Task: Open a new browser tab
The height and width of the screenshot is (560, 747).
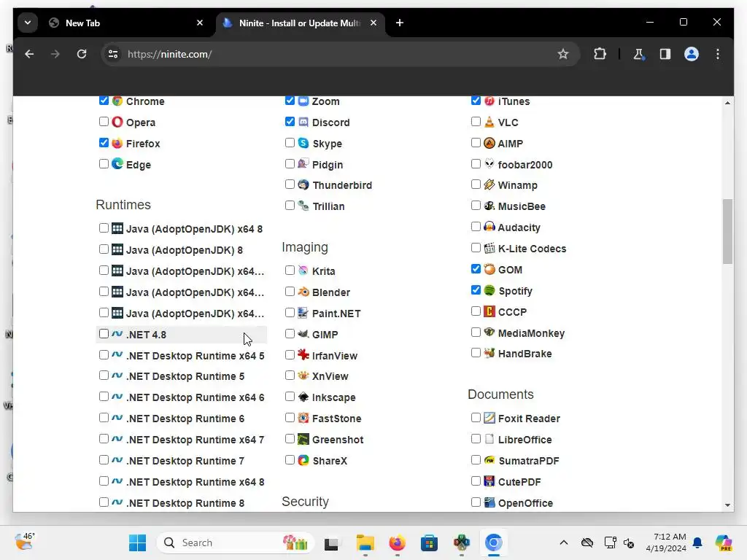Action: tap(399, 23)
